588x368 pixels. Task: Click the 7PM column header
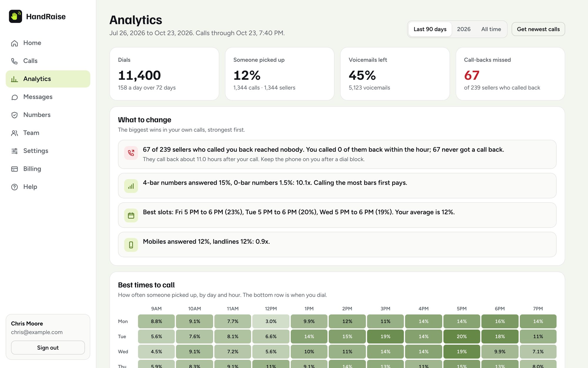(x=538, y=309)
